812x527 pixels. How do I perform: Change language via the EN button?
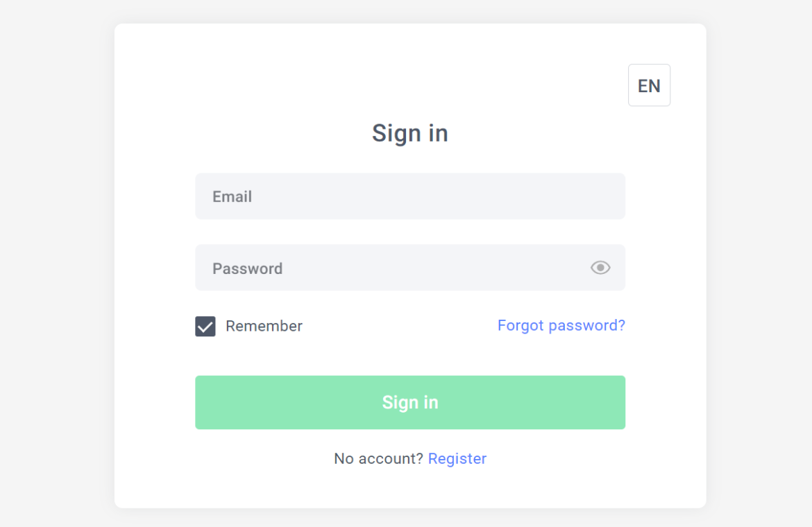(x=649, y=85)
